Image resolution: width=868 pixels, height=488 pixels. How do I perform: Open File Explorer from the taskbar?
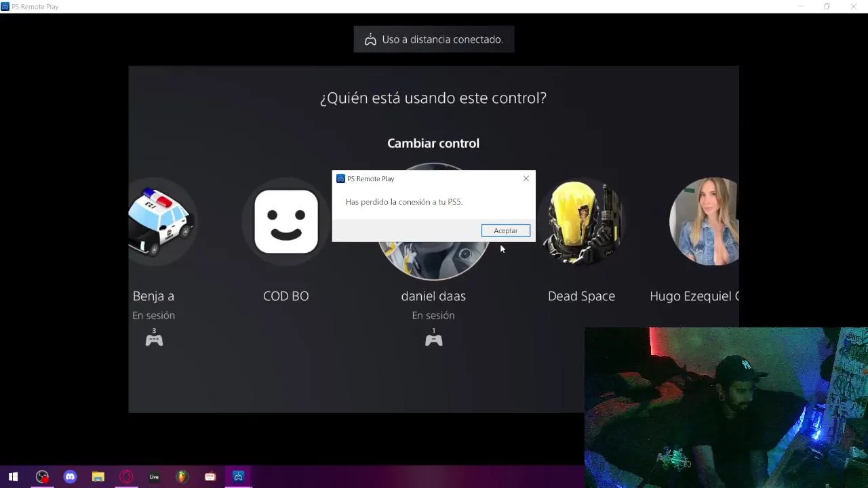(98, 476)
